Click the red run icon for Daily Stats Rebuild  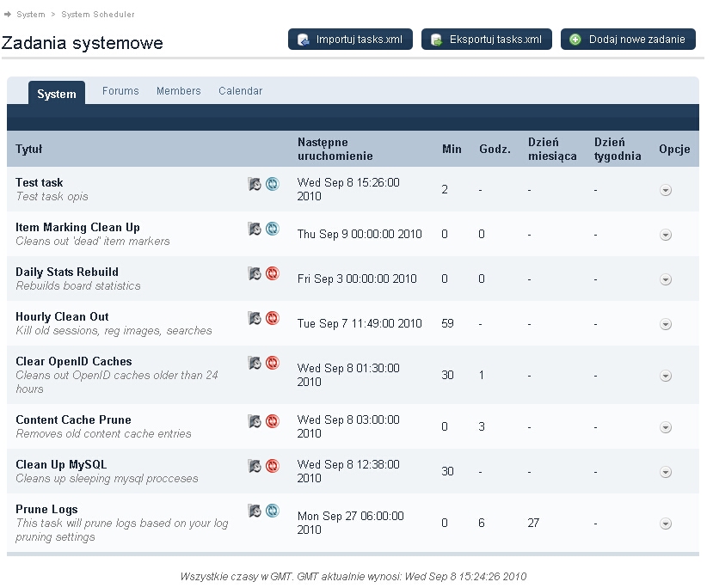click(273, 273)
